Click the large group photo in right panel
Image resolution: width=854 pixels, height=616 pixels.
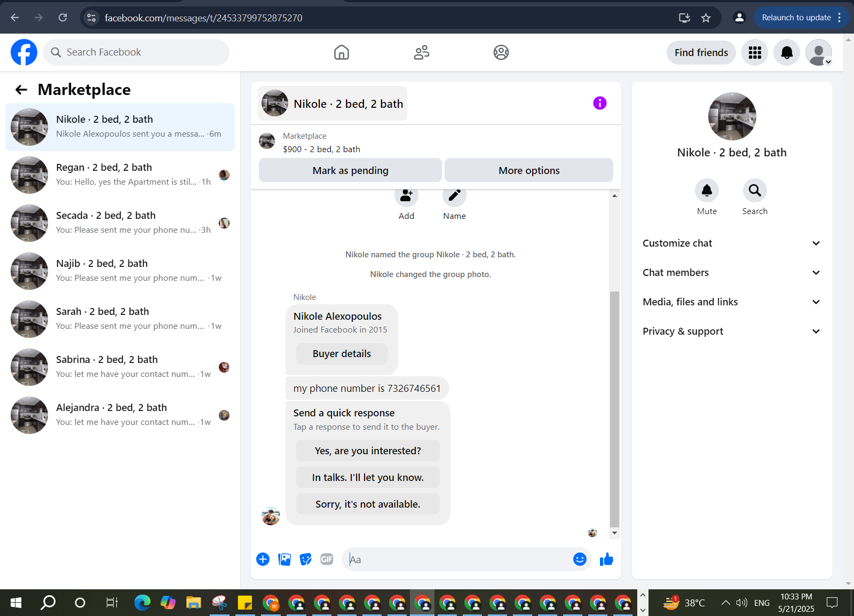pyautogui.click(x=732, y=116)
